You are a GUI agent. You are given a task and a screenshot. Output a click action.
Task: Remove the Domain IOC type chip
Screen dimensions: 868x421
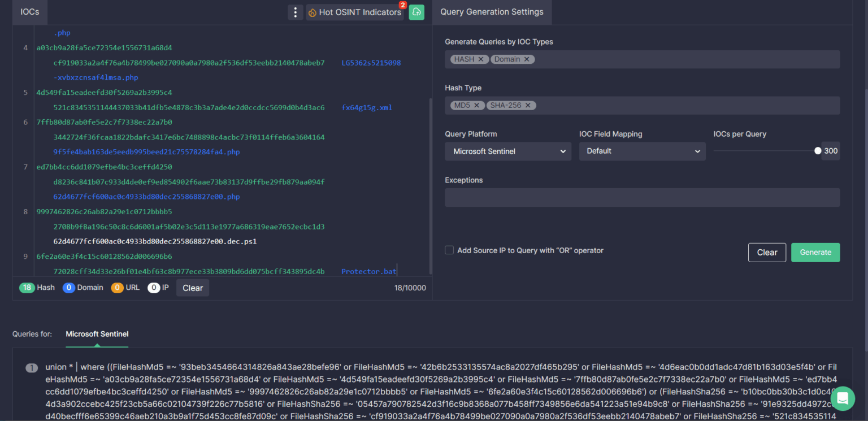click(x=526, y=59)
